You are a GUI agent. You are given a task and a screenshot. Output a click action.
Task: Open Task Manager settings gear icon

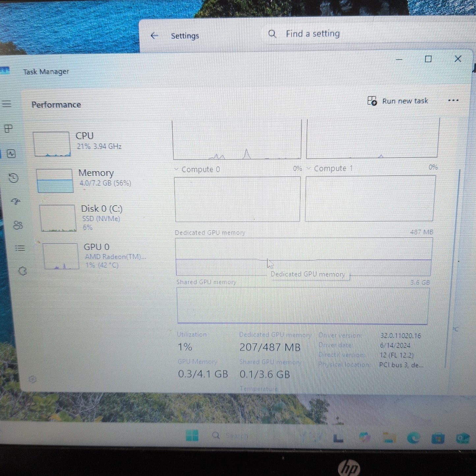tap(32, 379)
